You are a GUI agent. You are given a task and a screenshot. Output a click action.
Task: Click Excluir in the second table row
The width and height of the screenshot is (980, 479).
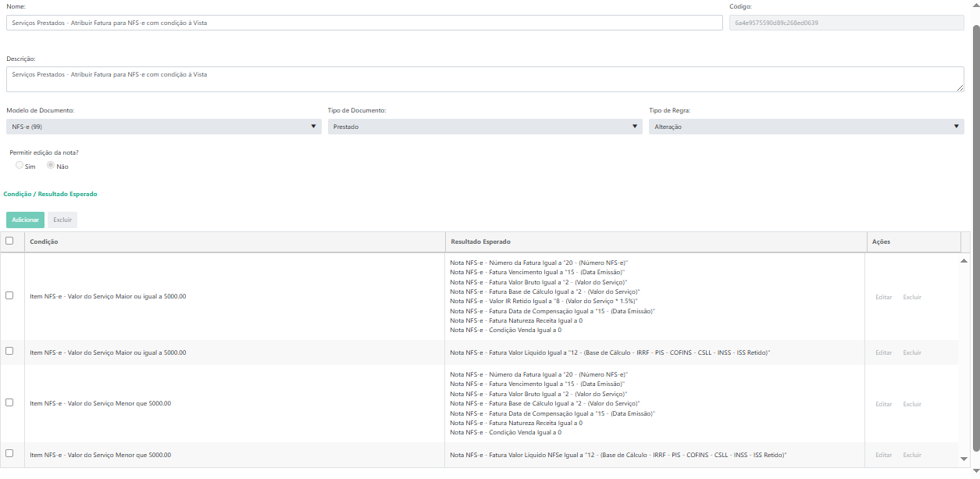click(912, 352)
